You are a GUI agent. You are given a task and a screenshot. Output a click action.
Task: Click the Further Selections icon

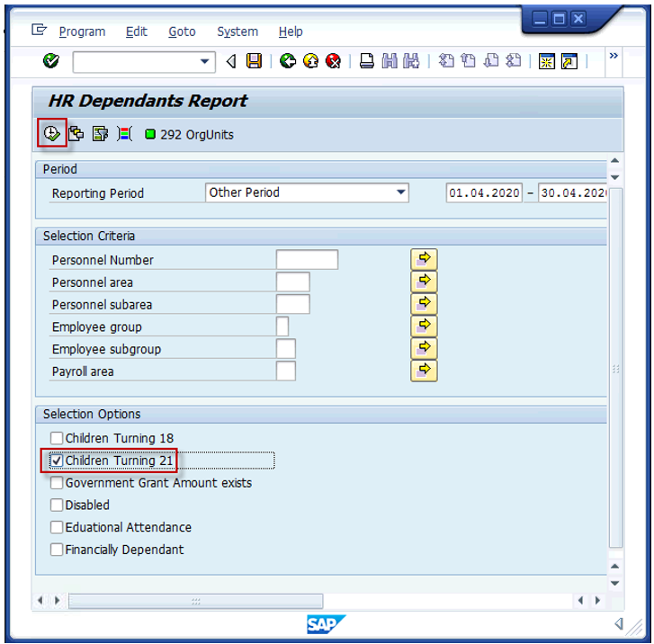[101, 134]
